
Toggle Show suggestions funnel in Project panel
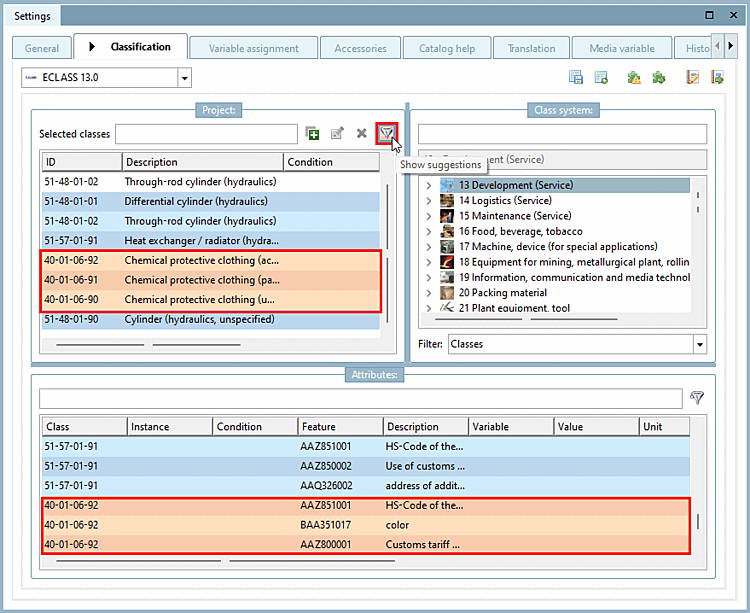click(386, 133)
